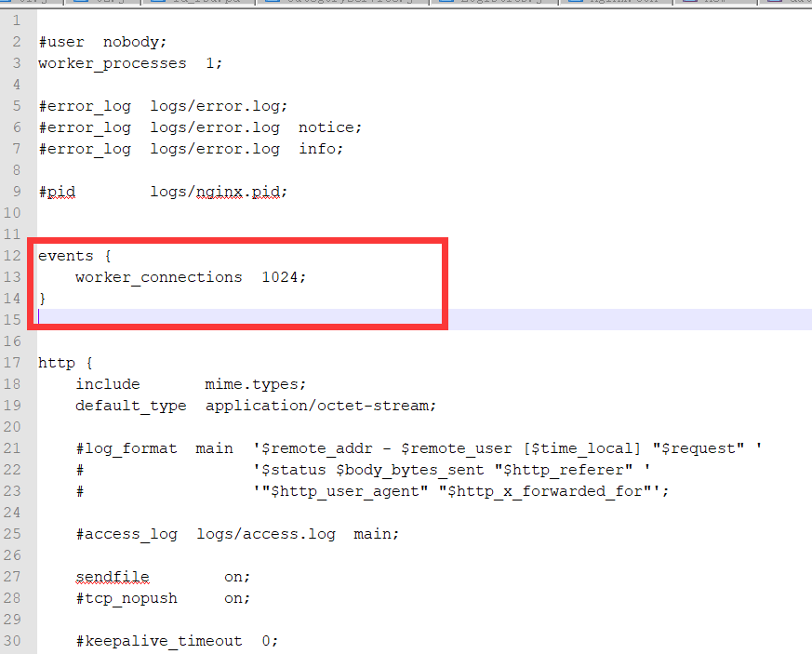Viewport: 812px width, 654px height.
Task: Click the closing brace on line 14
Action: coord(43,299)
